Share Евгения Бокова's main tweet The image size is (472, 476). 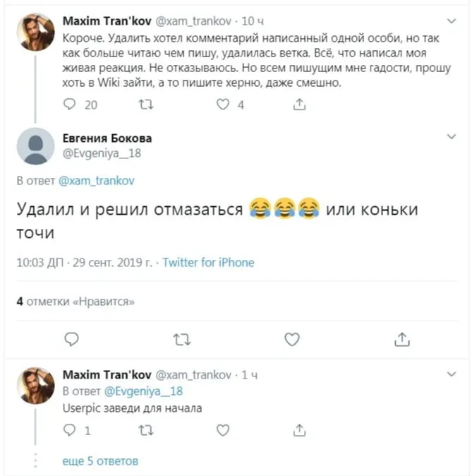pyautogui.click(x=402, y=340)
